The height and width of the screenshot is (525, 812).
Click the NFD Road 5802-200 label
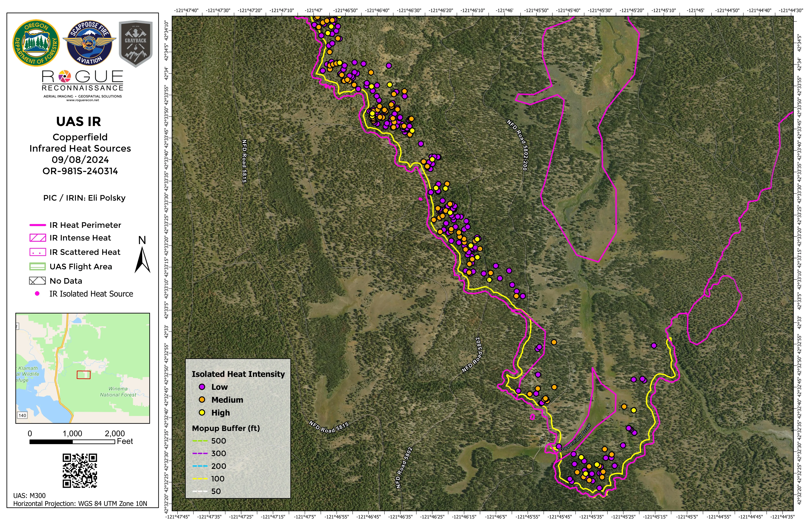coord(518,145)
